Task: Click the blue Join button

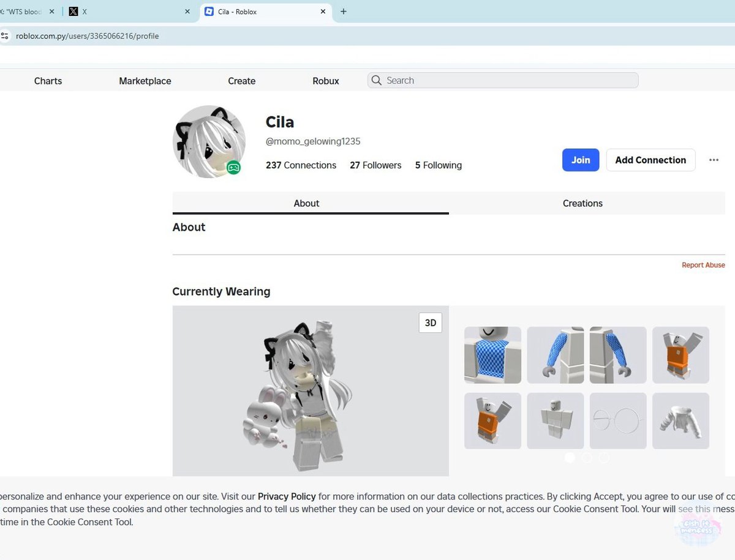Action: [x=581, y=160]
